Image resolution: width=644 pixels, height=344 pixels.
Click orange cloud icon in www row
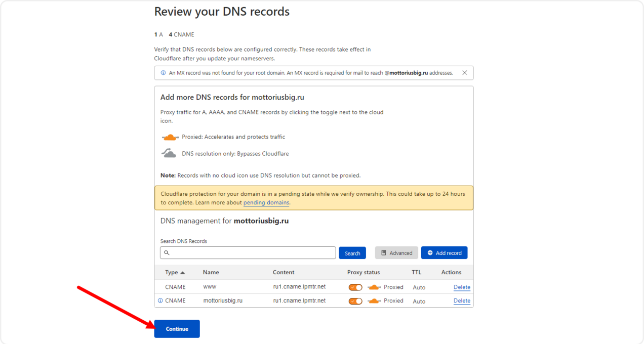tap(374, 287)
